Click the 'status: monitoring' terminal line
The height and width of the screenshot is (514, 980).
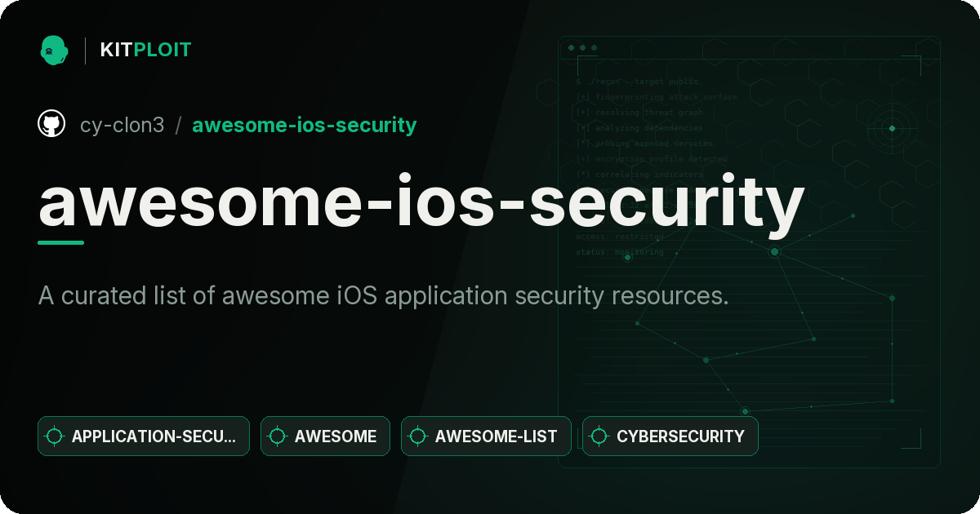[620, 252]
